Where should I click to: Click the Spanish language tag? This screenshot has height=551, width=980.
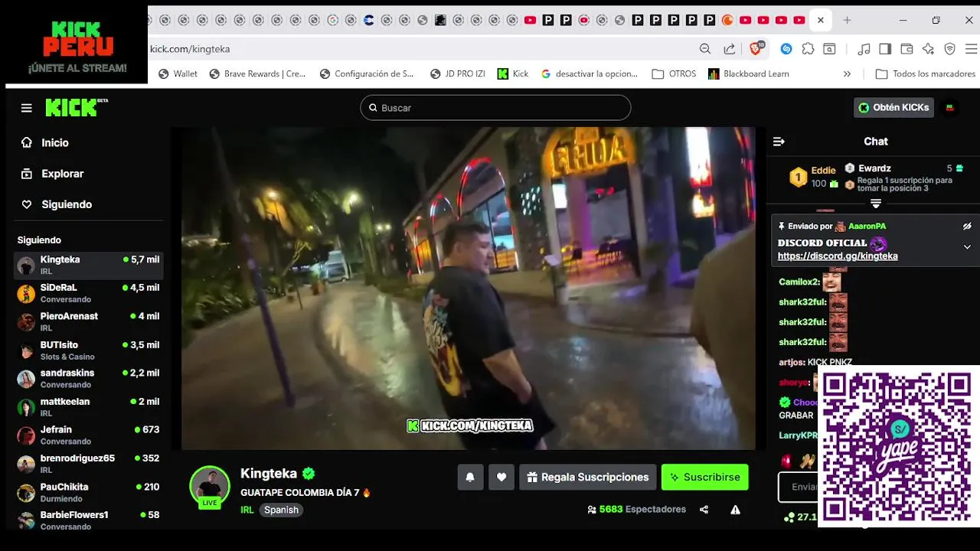coord(281,510)
